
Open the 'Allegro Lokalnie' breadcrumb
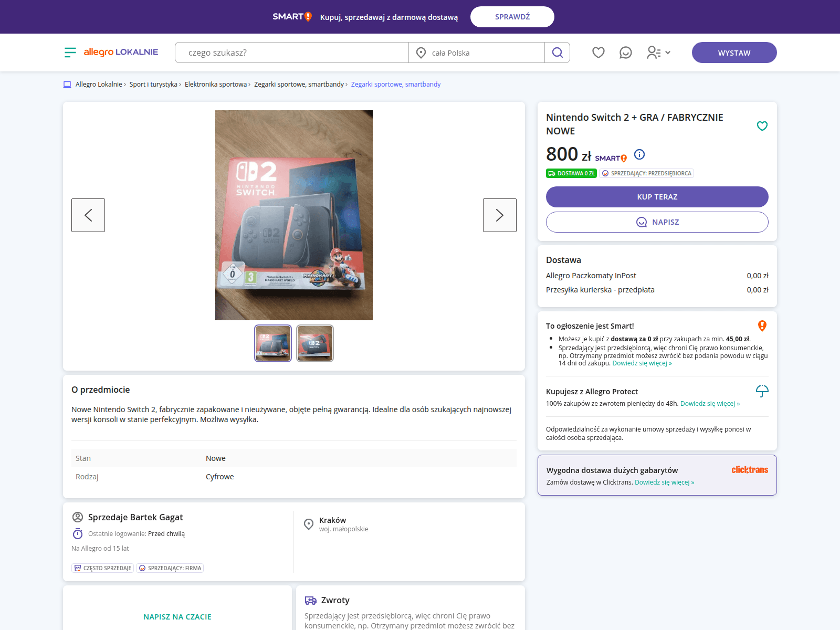click(x=99, y=85)
